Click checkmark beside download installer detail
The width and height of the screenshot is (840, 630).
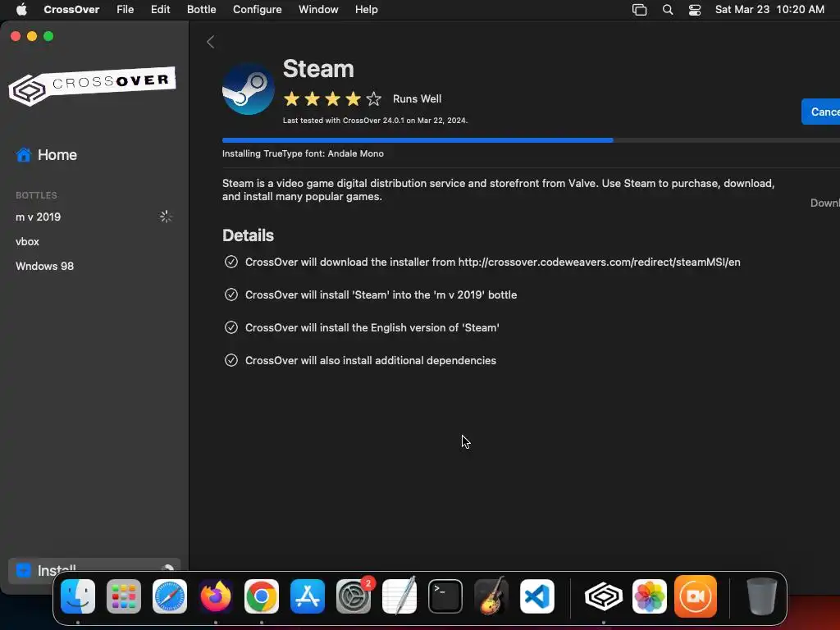[231, 262]
